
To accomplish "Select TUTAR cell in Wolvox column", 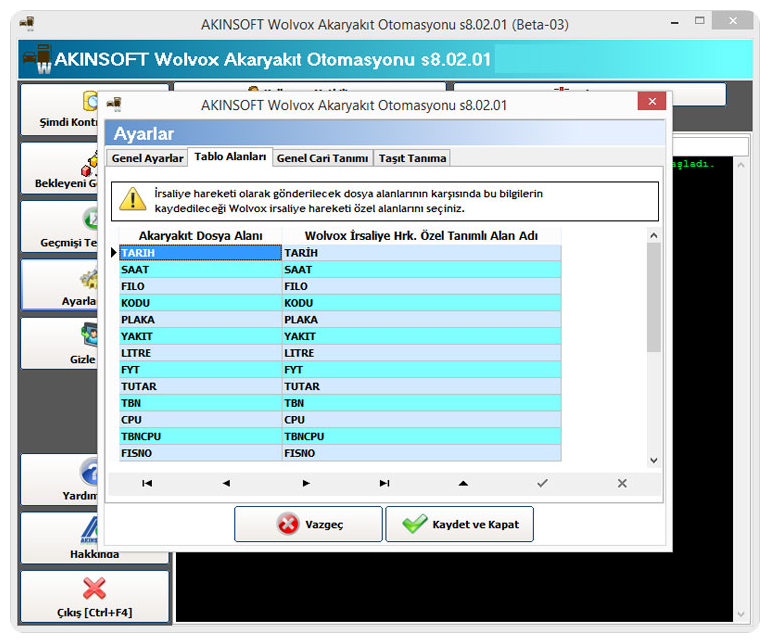I will (422, 386).
